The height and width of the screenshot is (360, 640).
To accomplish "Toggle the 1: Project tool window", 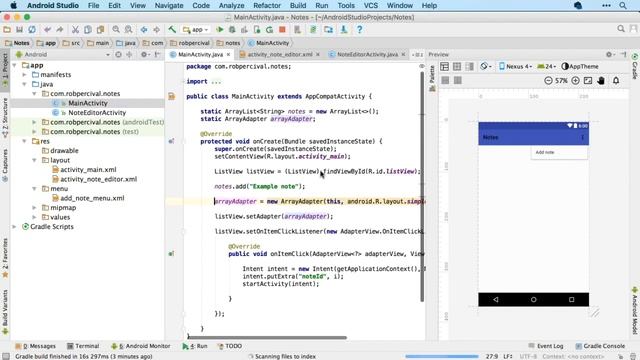I will (5, 70).
